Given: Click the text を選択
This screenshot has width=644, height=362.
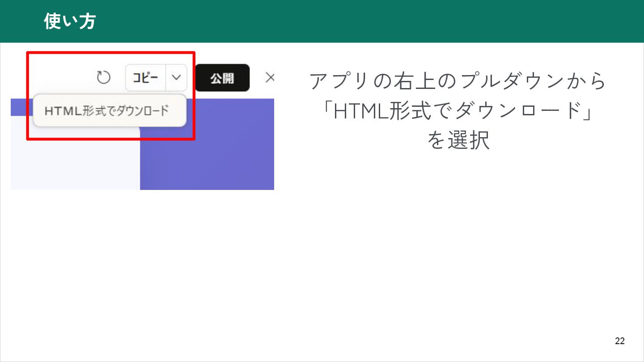Looking at the screenshot, I should click(458, 141).
